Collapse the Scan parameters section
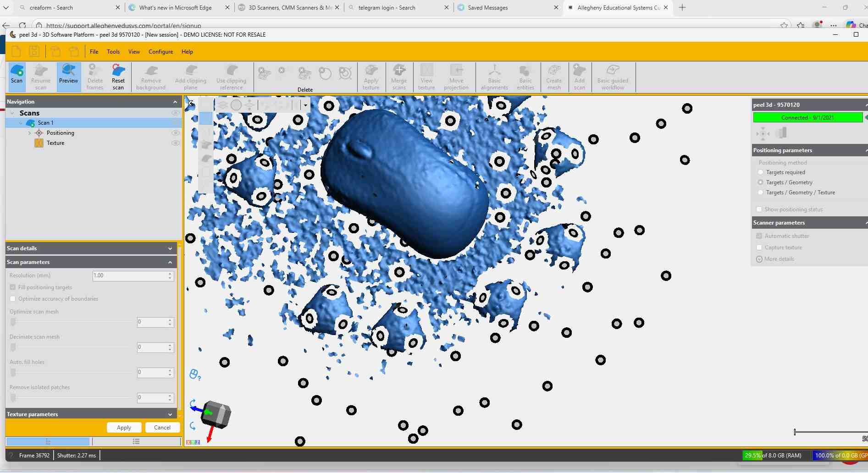The image size is (868, 473). 170,262
